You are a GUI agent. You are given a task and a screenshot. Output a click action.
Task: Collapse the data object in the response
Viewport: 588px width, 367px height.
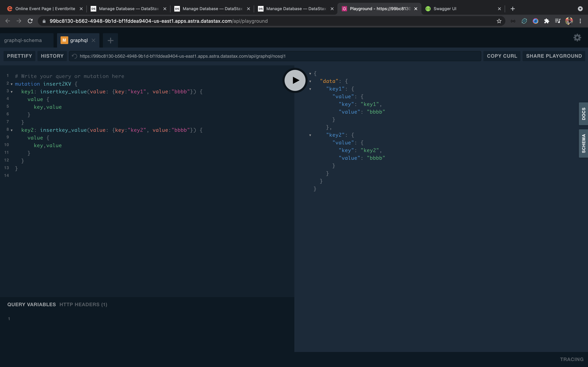(x=310, y=81)
